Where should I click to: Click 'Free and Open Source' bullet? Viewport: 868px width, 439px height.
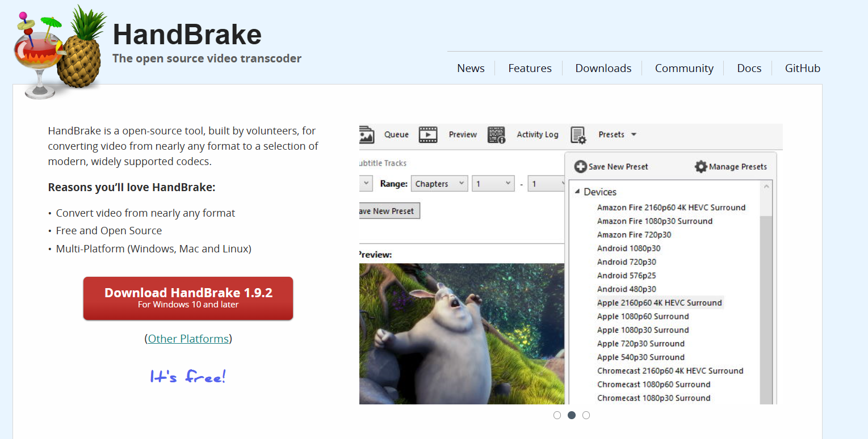pos(109,231)
